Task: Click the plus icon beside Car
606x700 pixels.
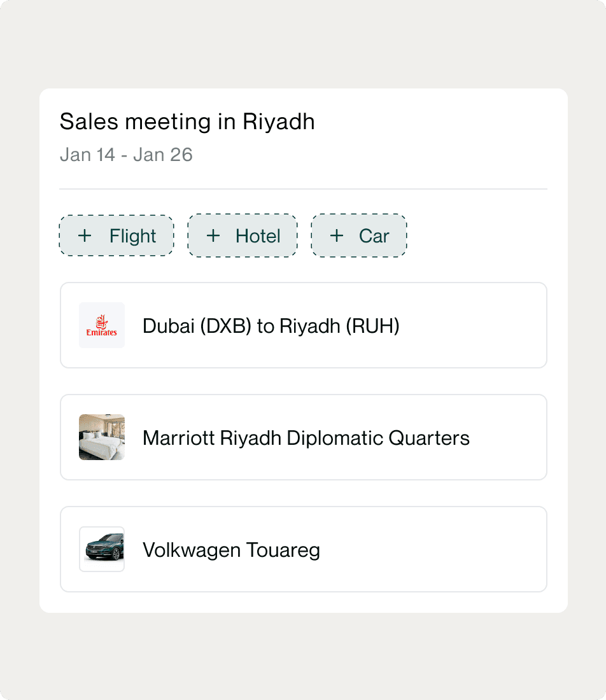Action: [337, 235]
